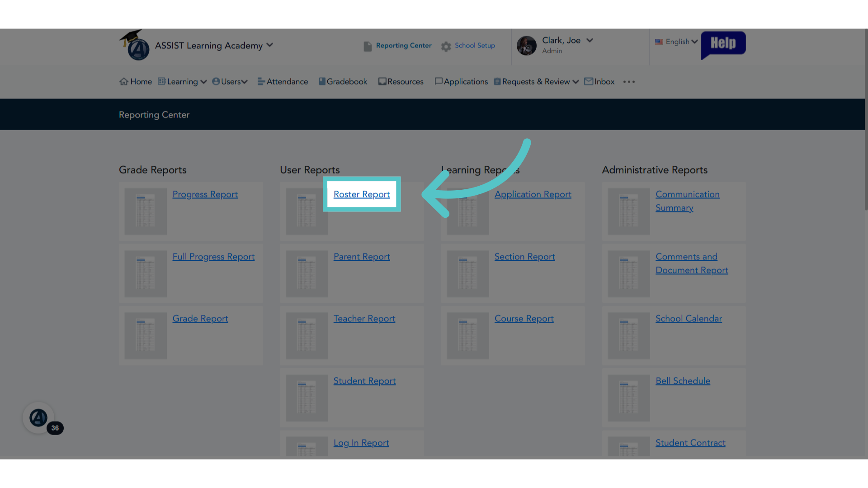This screenshot has height=488, width=868.
Task: Open Attendance from the navigation bar
Action: click(283, 81)
